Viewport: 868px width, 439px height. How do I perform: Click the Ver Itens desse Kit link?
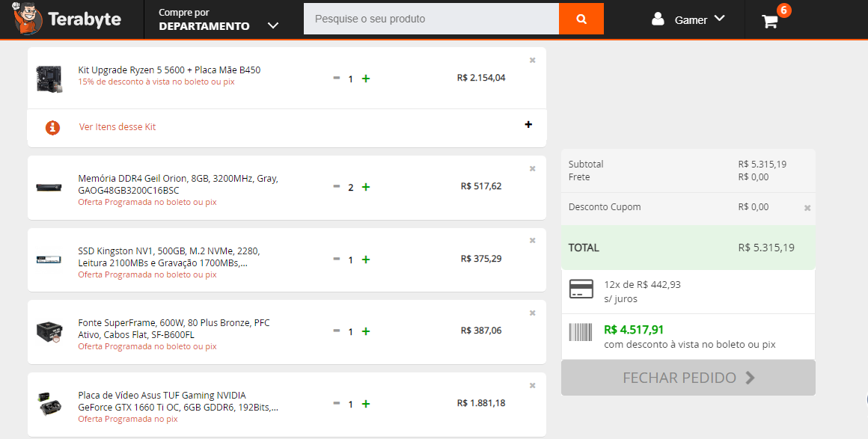[x=117, y=127]
